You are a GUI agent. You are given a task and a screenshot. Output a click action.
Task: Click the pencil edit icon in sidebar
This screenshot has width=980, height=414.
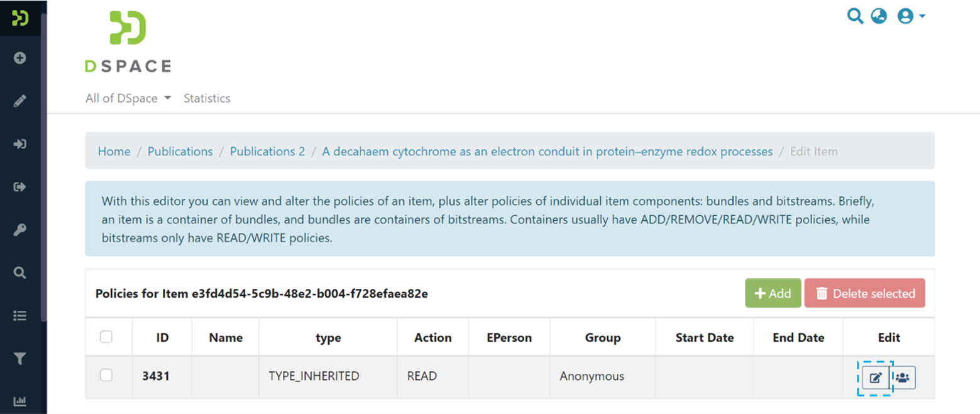click(20, 101)
